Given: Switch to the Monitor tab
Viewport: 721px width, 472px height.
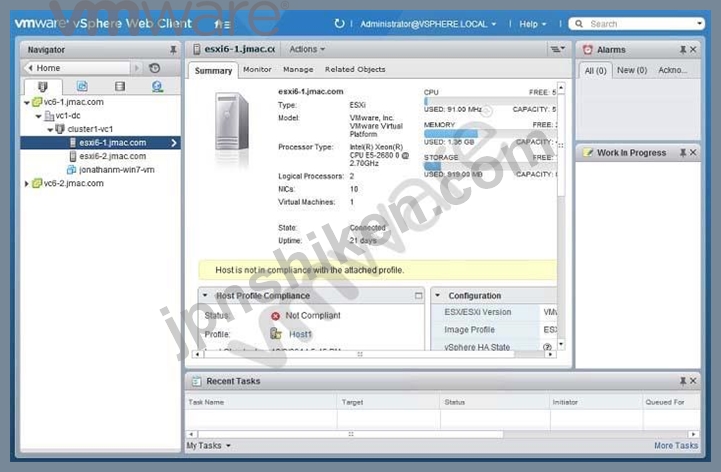Looking at the screenshot, I should pyautogui.click(x=257, y=69).
